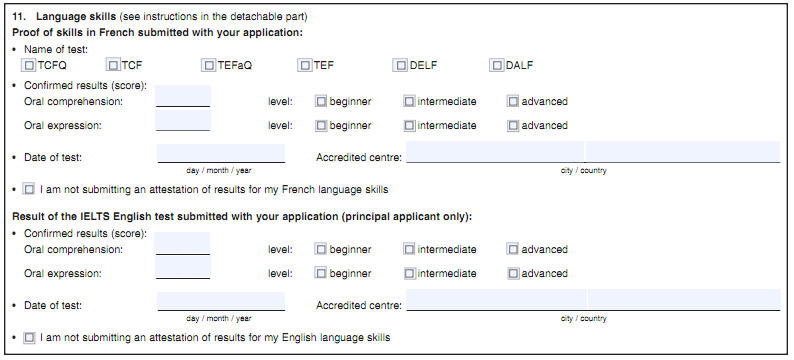794x360 pixels.
Task: Click French oral expression score field
Action: coord(183,120)
